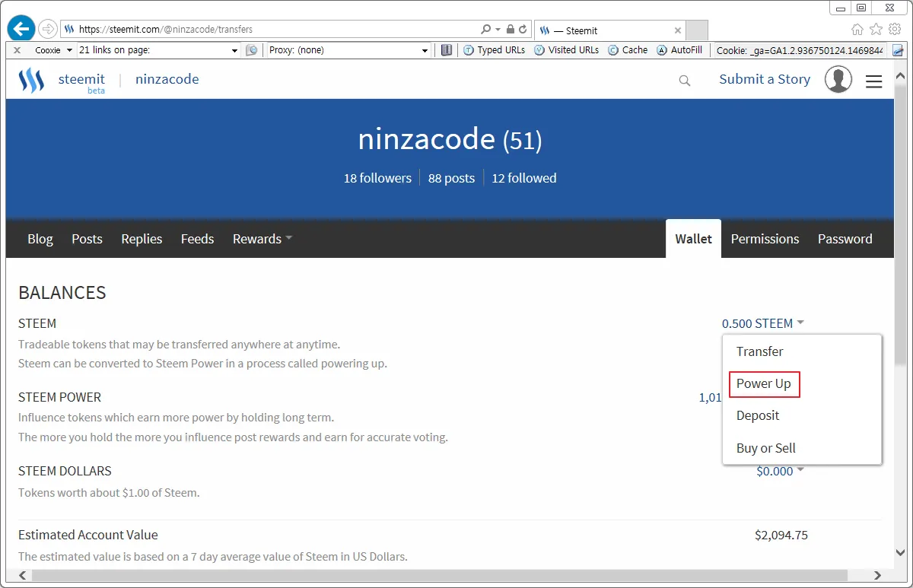Choose Buy or Sell menu entry
The image size is (913, 588).
[x=765, y=448]
